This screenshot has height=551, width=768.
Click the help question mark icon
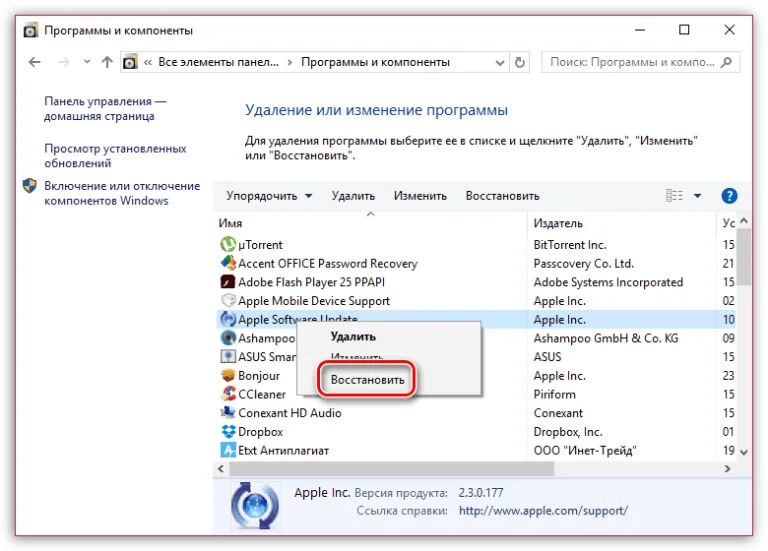(x=729, y=195)
